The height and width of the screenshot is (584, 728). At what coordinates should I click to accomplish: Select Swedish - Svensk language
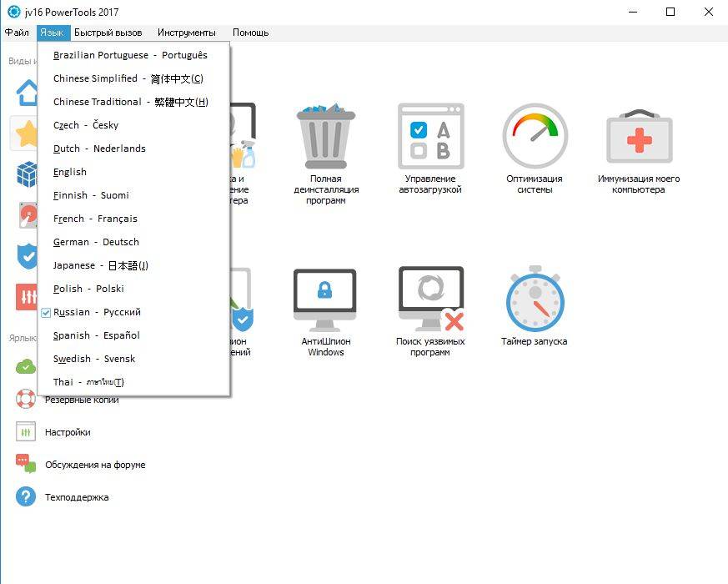pos(133,359)
